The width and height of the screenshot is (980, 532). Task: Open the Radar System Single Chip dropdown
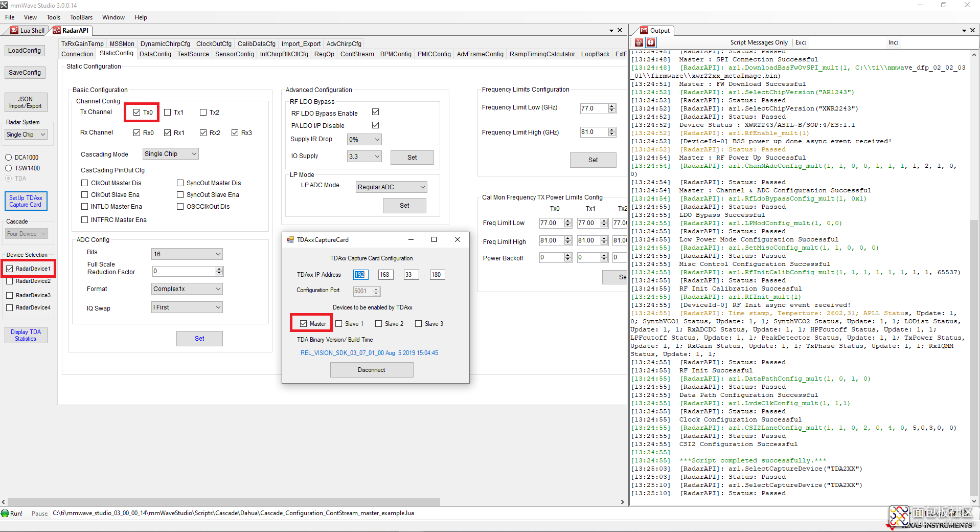26,135
